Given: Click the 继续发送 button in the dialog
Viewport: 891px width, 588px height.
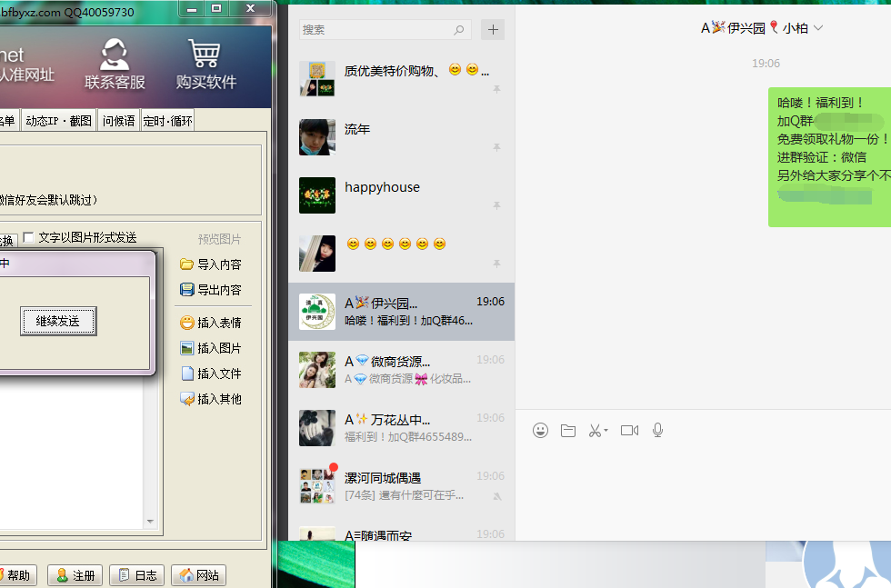Looking at the screenshot, I should click(58, 321).
